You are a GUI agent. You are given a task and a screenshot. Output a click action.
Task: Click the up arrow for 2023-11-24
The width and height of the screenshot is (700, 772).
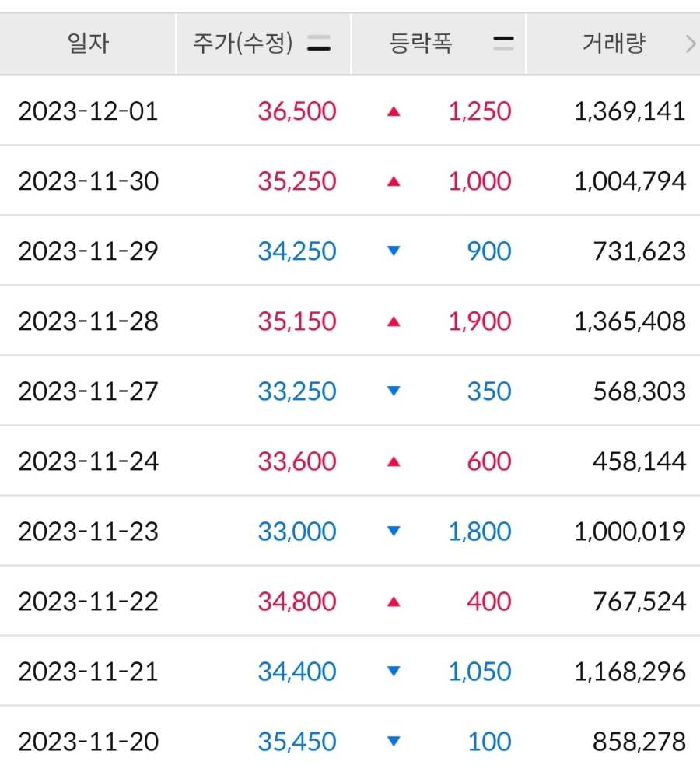[x=394, y=461]
